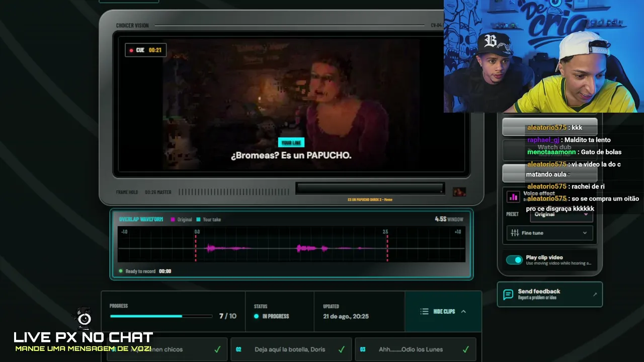
Task: Click the "4.5S WINDOW" label
Action: 449,219
